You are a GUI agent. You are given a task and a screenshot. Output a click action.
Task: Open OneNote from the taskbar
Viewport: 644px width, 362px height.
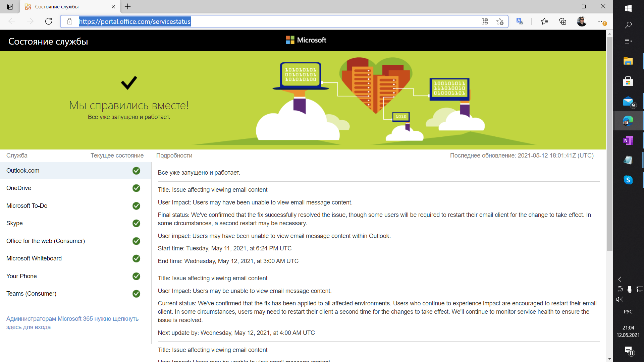[x=628, y=140]
